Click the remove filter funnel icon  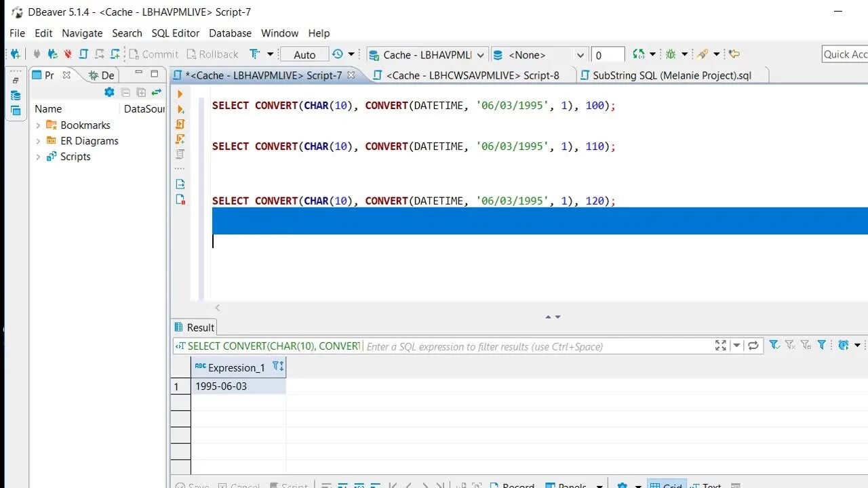[x=790, y=346]
